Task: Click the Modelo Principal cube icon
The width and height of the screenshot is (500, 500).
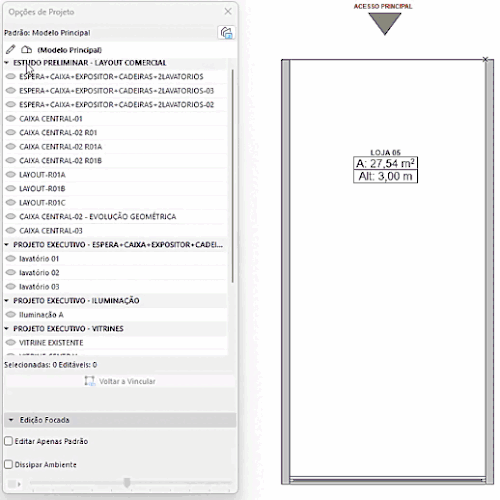Action: coord(26,50)
